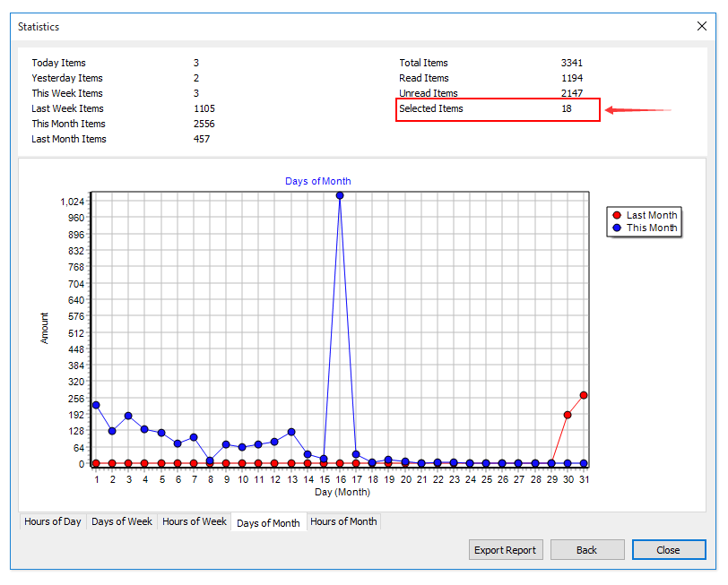
Task: Click the blue This Month legend marker
Action: point(616,228)
